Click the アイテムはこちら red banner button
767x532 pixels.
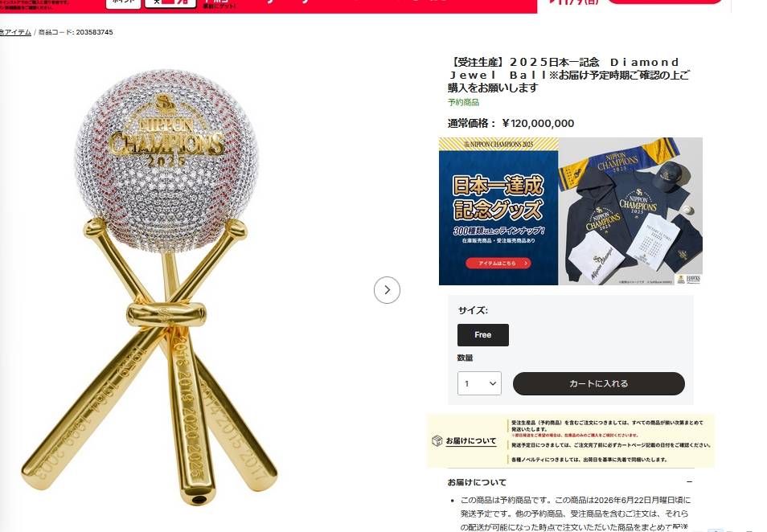[x=498, y=263]
